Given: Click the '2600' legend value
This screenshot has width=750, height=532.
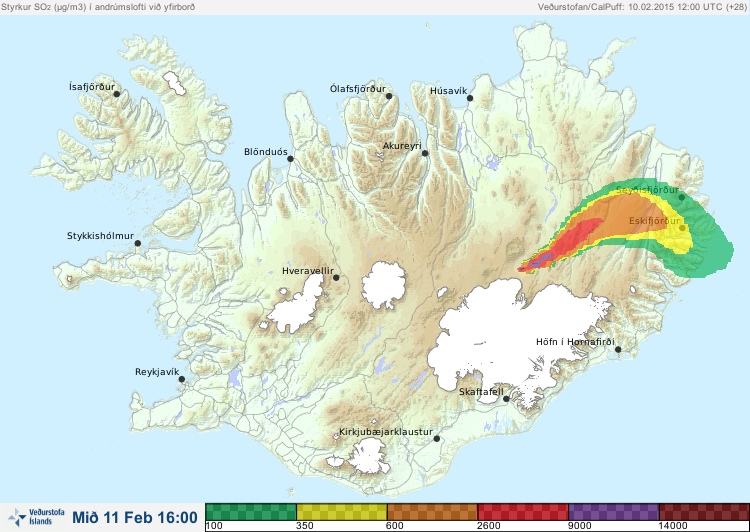Looking at the screenshot, I should point(490,526).
